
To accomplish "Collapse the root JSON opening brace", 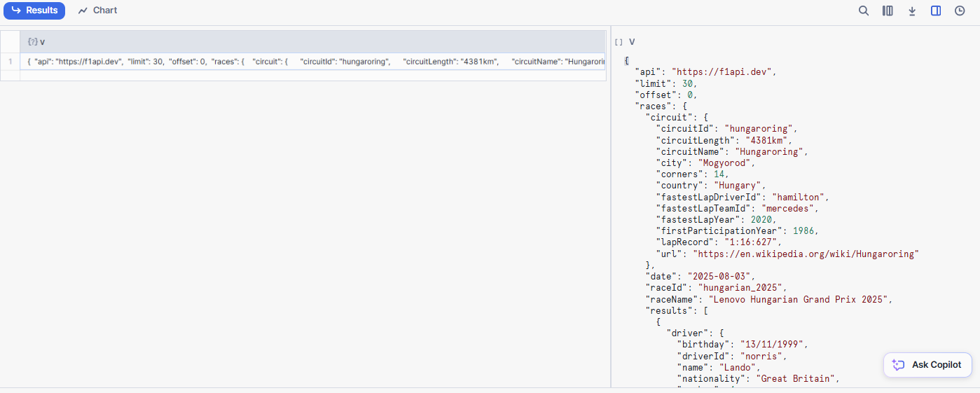I will [626, 60].
